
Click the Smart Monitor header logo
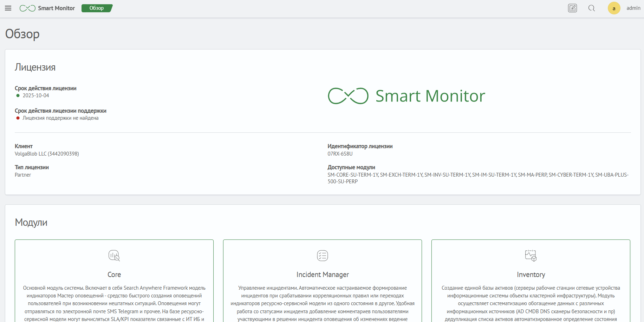[47, 8]
